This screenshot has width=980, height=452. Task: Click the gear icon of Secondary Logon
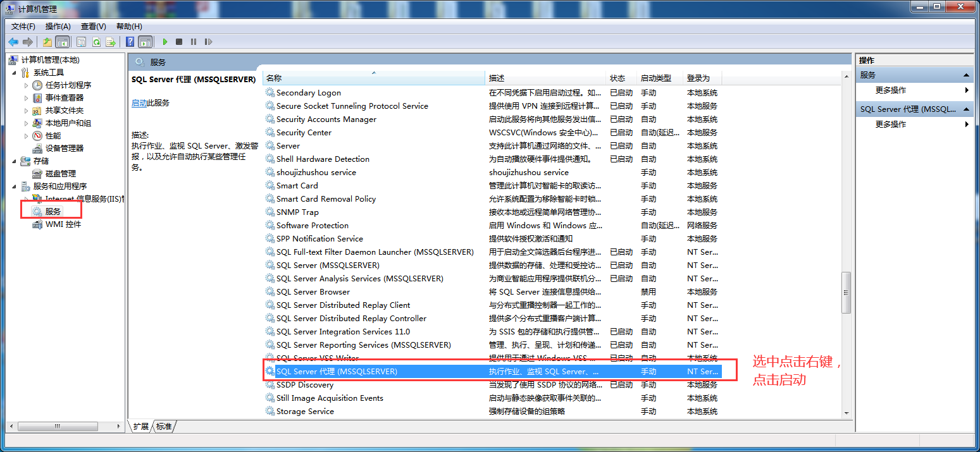point(270,92)
